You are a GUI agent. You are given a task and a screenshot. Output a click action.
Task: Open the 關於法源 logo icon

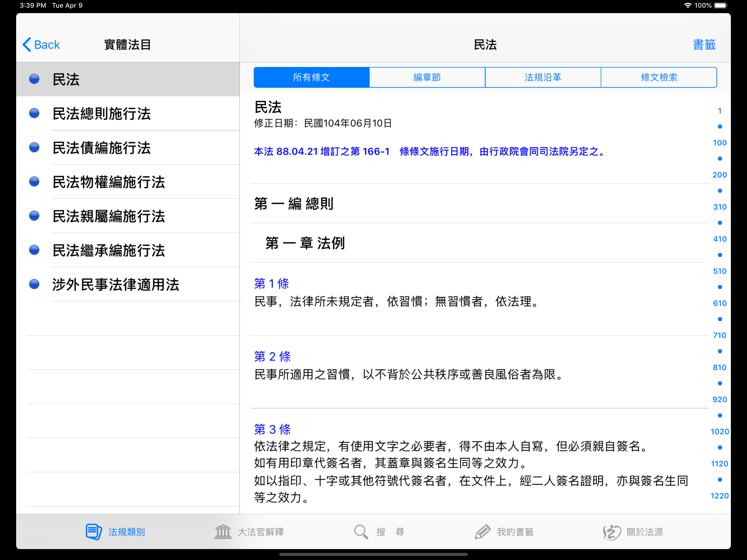[612, 532]
